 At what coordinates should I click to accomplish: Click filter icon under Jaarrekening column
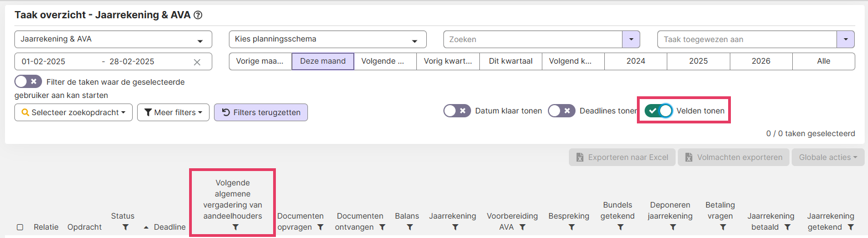(x=455, y=227)
